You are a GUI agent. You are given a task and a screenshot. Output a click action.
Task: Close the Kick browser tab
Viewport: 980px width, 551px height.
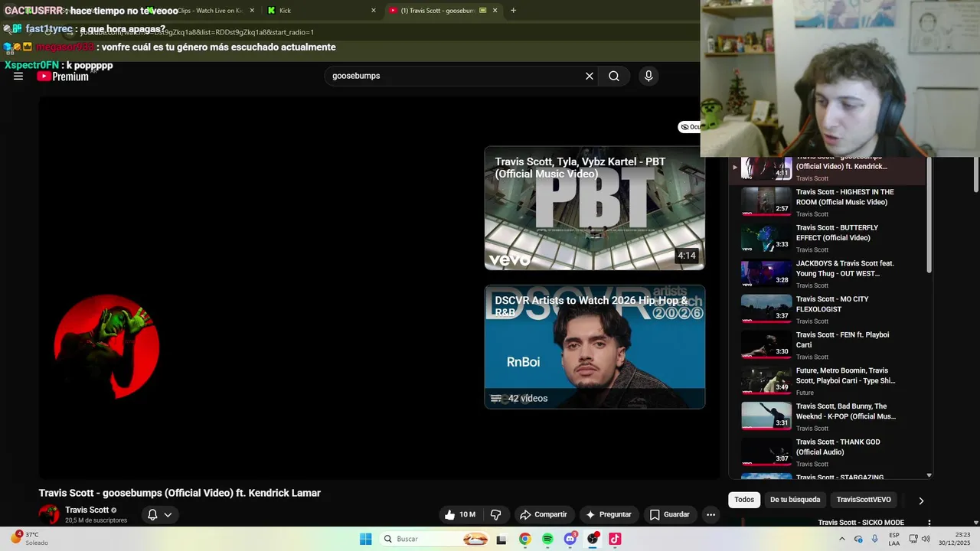pyautogui.click(x=373, y=11)
